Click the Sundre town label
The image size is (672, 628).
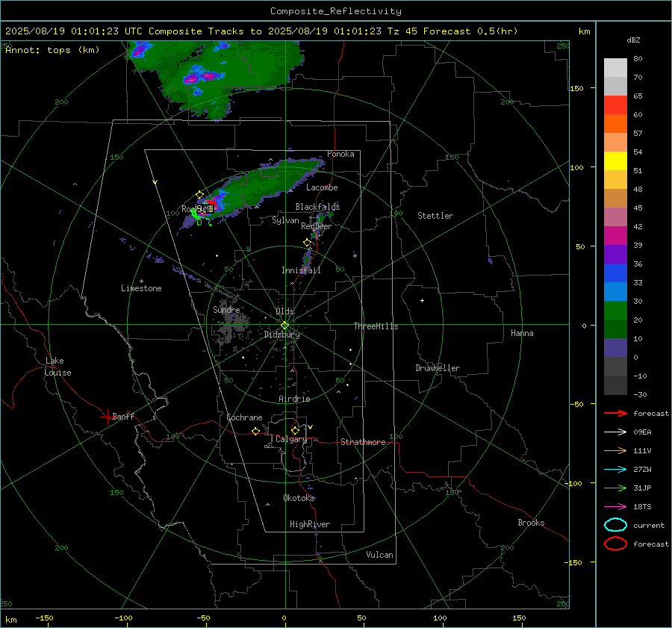tap(226, 309)
